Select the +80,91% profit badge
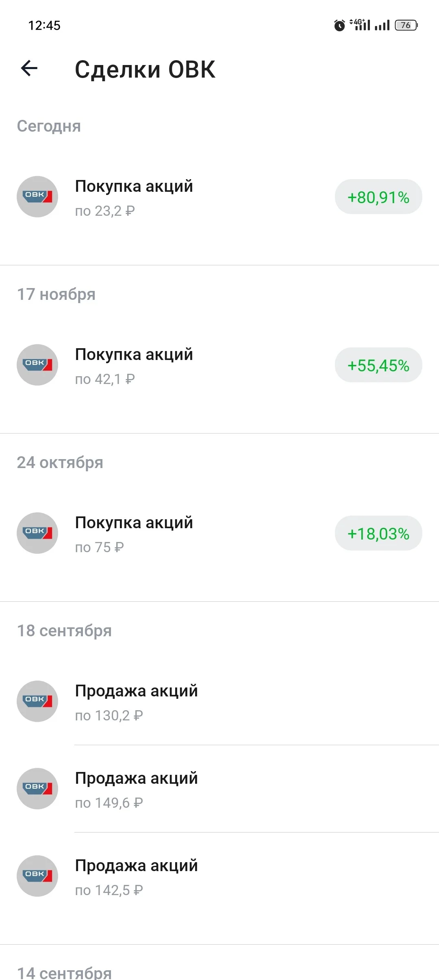Viewport: 439px width, 980px height. [x=378, y=197]
